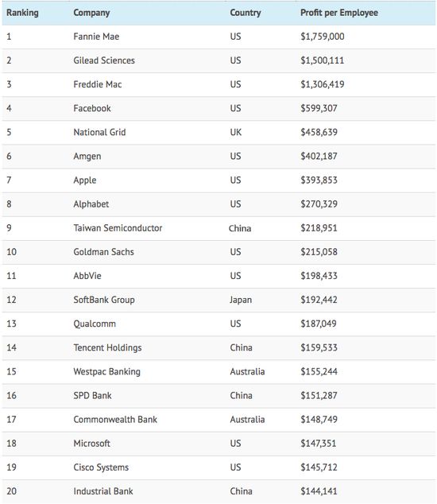Select the Westpac Banking row

(x=218, y=372)
